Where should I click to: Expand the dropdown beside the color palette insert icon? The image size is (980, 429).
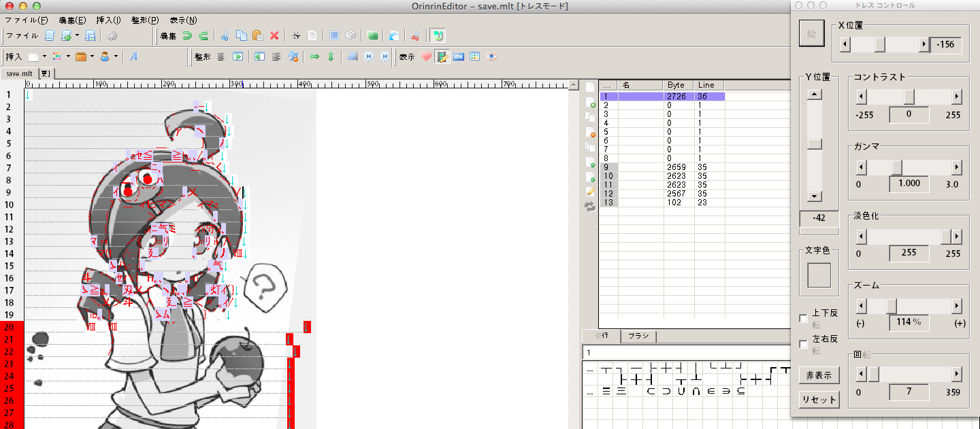69,56
